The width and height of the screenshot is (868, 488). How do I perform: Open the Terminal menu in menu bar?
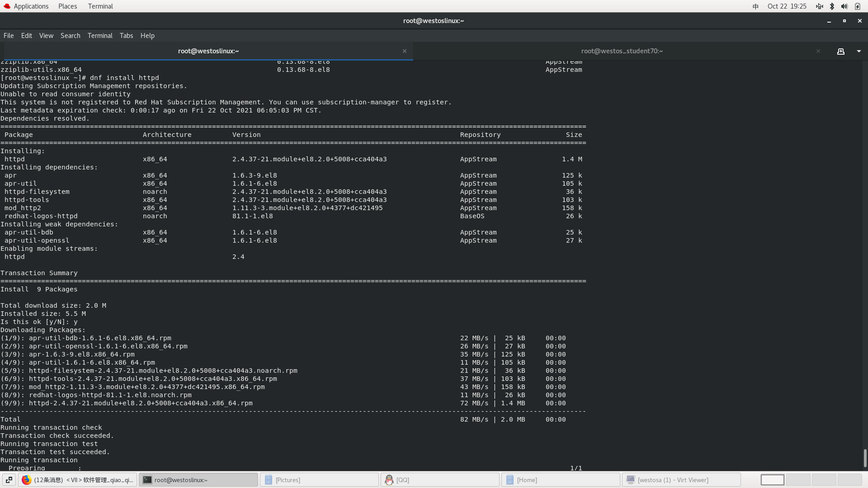[x=100, y=36]
